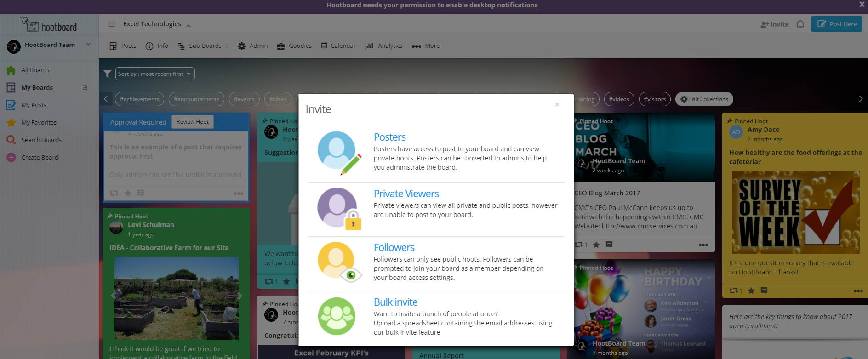The image size is (868, 359).
Task: Click the HootBoard Team avatar in the sidebar
Action: point(14,46)
